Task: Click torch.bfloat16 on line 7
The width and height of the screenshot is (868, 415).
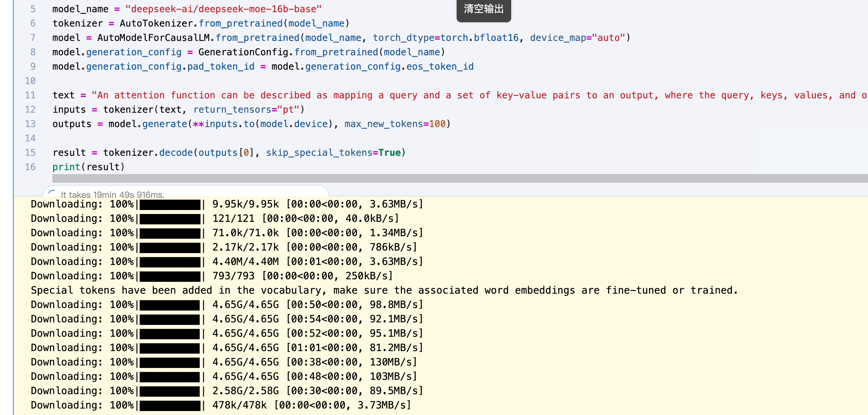Action: click(x=480, y=38)
